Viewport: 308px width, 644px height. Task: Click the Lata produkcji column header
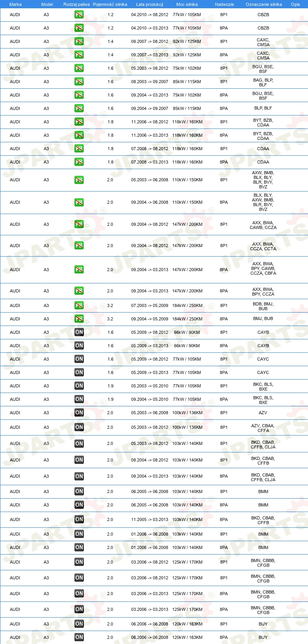[150, 4]
